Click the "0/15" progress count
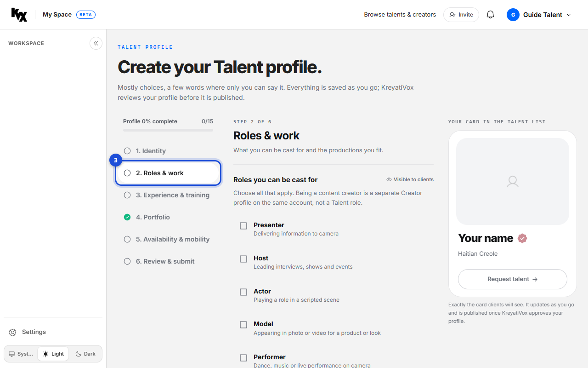 pos(208,121)
